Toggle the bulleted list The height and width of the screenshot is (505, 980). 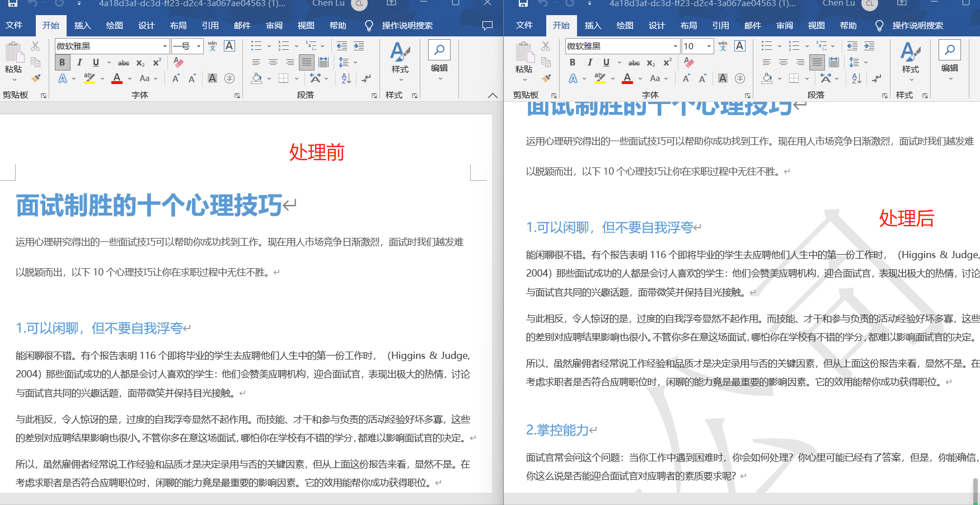coord(256,46)
